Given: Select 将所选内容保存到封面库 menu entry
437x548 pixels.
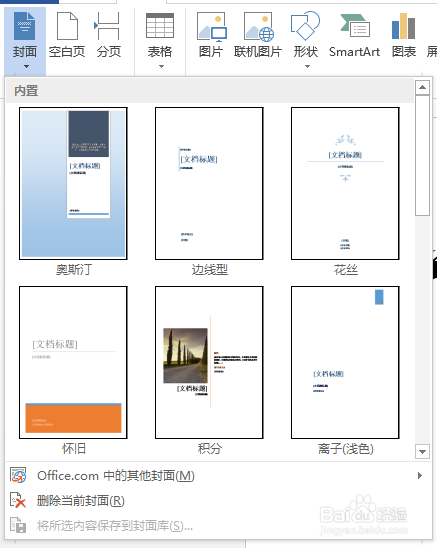Looking at the screenshot, I should [218, 526].
